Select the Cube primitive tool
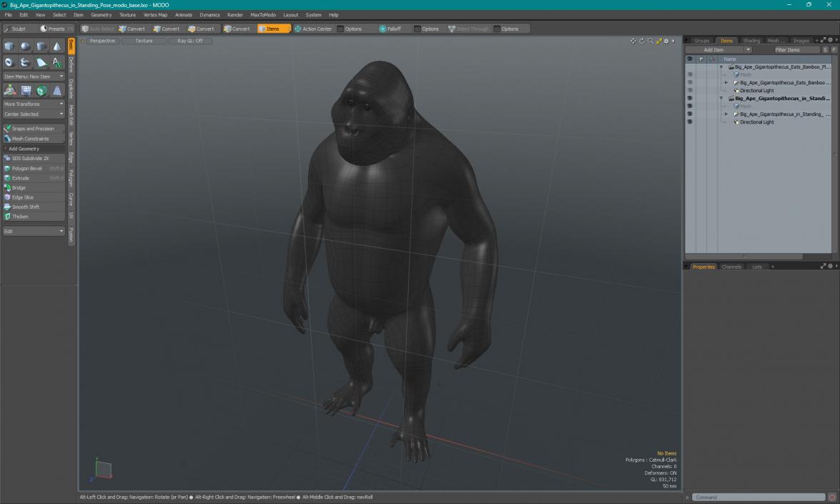The width and height of the screenshot is (840, 504). 9,46
